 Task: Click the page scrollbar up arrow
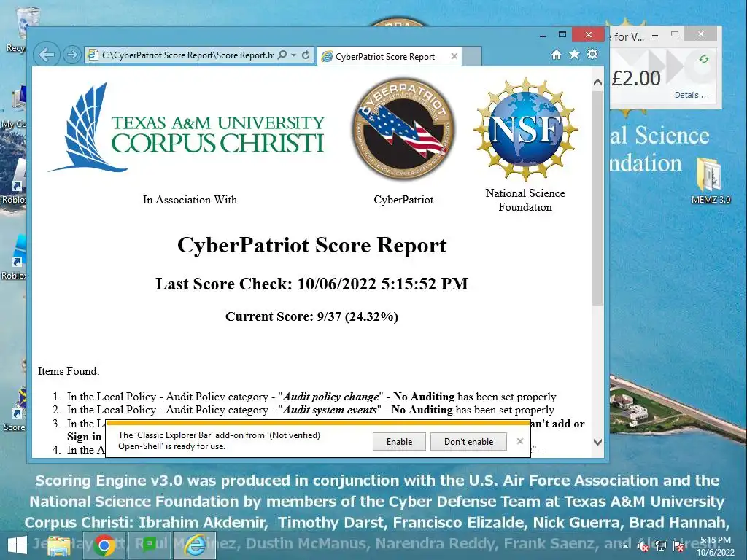[597, 82]
